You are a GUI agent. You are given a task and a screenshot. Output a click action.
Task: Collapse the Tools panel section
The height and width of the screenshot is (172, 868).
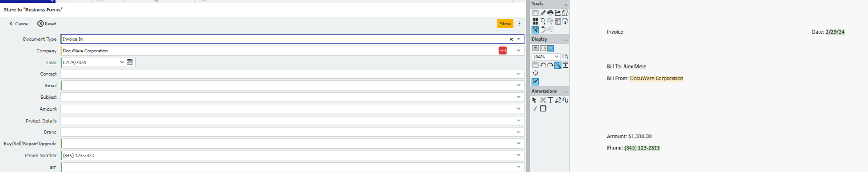click(x=566, y=4)
